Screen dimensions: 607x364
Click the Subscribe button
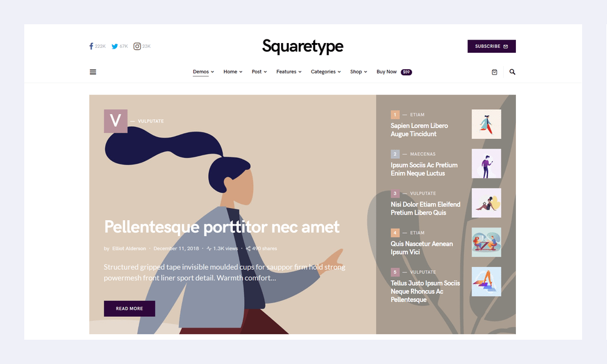click(x=491, y=47)
